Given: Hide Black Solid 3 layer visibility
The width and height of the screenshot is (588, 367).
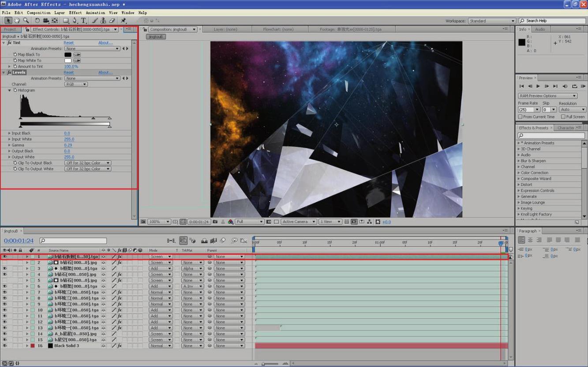Looking at the screenshot, I should click(x=5, y=346).
